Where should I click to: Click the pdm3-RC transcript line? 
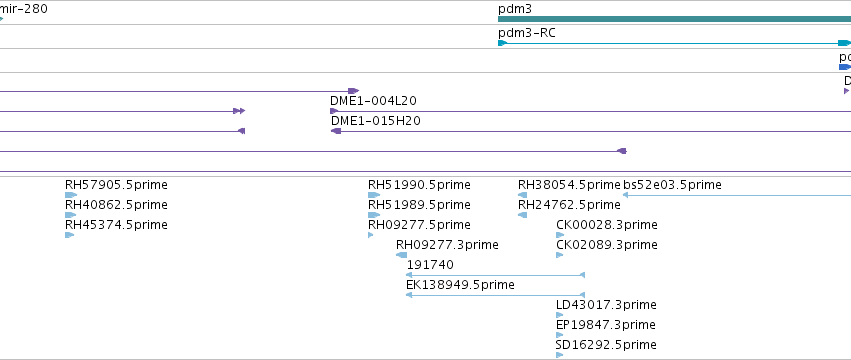[673, 43]
